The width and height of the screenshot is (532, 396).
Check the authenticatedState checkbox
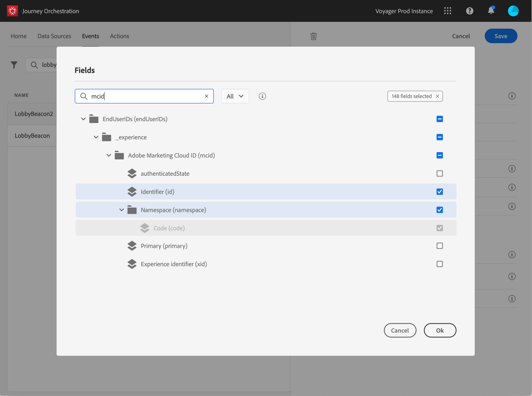click(x=440, y=173)
